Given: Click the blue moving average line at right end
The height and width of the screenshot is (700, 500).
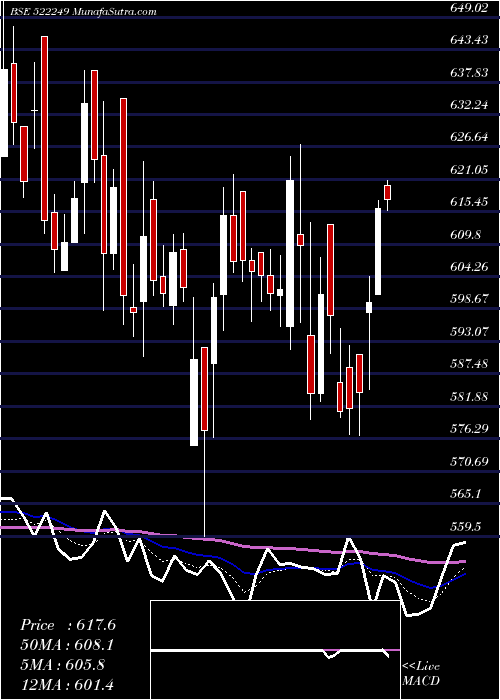Looking at the screenshot, I should [x=462, y=575].
